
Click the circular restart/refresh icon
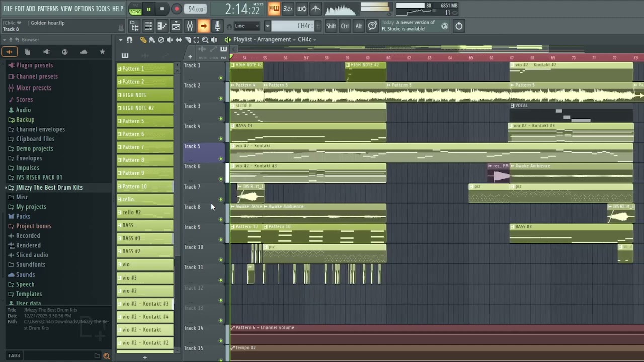coord(459,26)
